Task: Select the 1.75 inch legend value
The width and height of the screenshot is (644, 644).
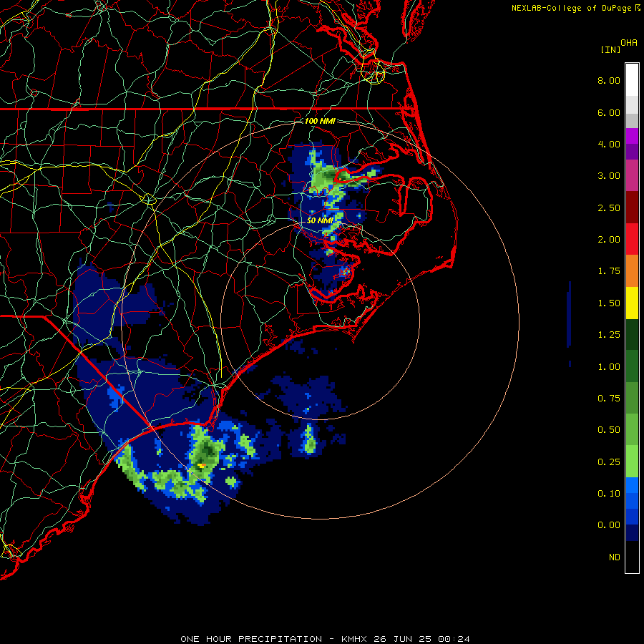Action: tap(609, 271)
